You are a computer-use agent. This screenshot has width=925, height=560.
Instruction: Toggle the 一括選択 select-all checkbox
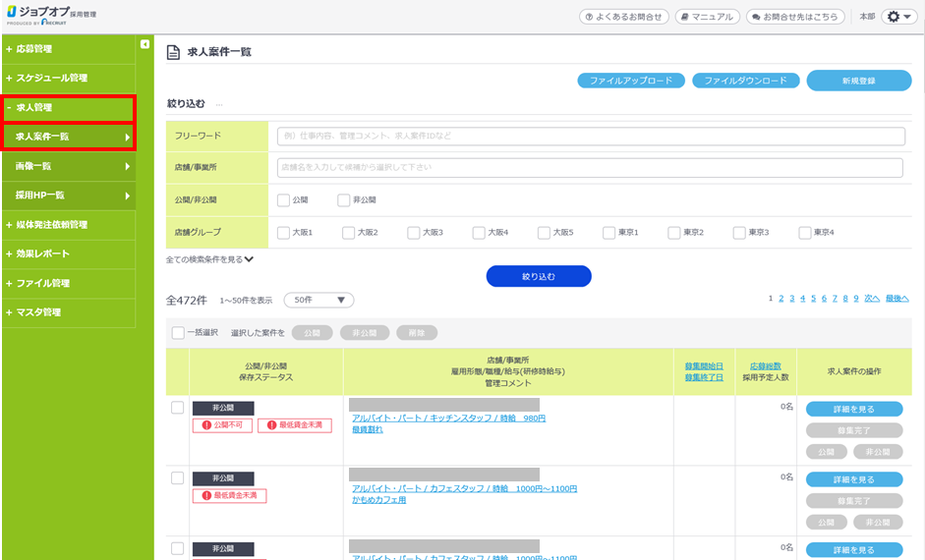click(x=178, y=333)
